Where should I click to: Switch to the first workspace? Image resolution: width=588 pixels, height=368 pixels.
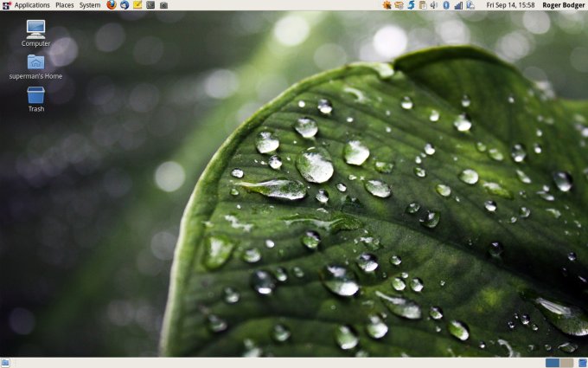(553, 363)
